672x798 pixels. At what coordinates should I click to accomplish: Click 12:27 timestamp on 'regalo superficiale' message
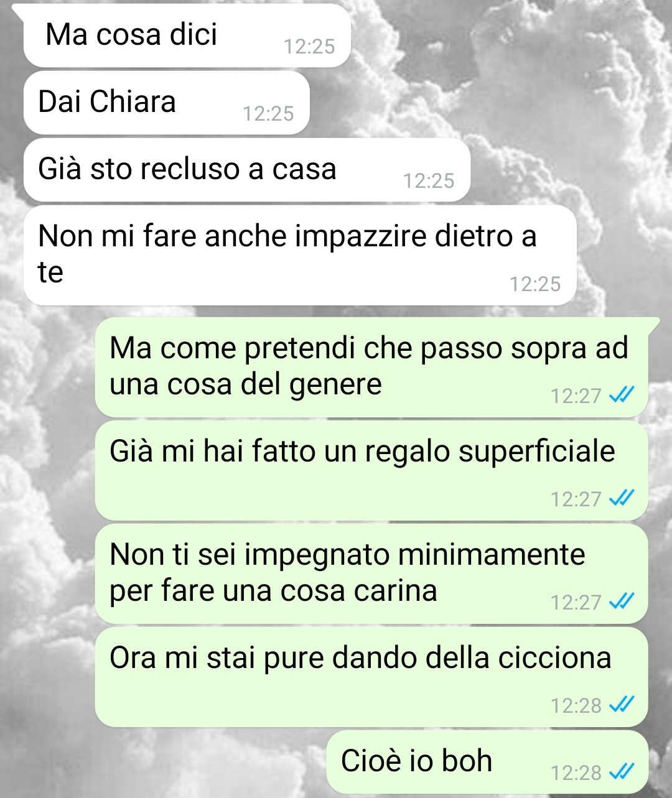(x=576, y=499)
